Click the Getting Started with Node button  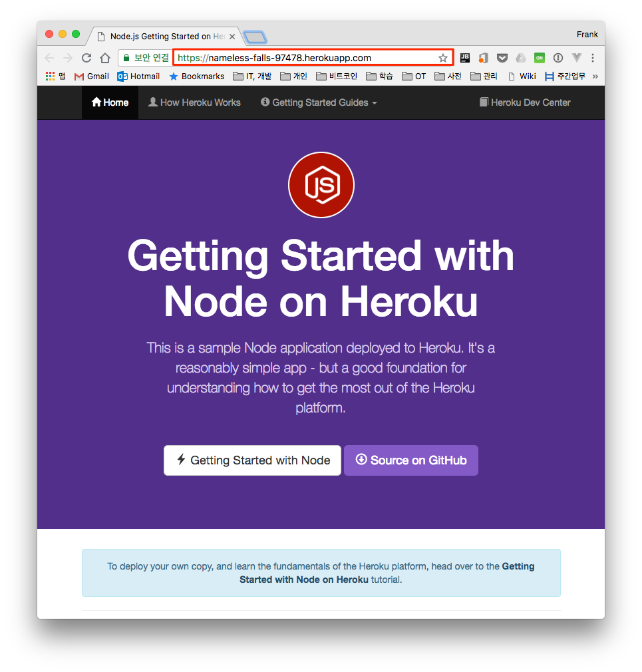[x=252, y=460]
